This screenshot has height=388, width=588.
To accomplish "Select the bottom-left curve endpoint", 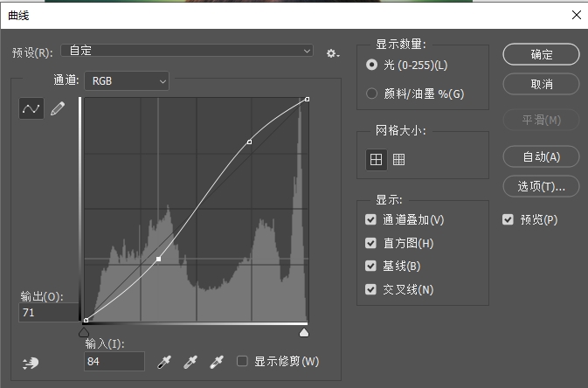I will [x=86, y=320].
